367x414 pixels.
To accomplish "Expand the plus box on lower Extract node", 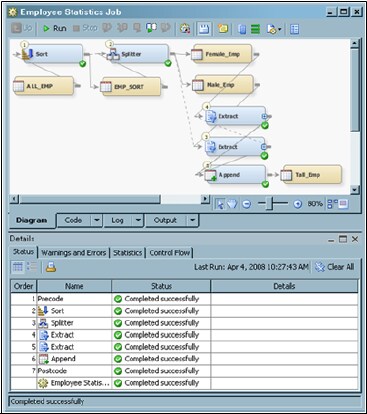I will point(264,147).
